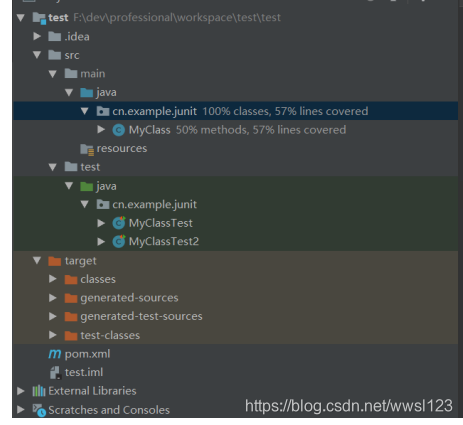This screenshot has width=463, height=425.
Task: Select the target folder label
Action: pyautogui.click(x=80, y=261)
